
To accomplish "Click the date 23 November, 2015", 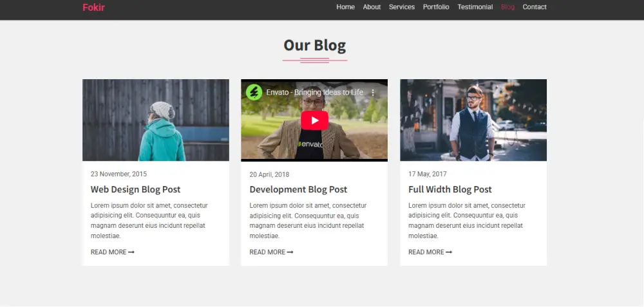I will coord(118,174).
